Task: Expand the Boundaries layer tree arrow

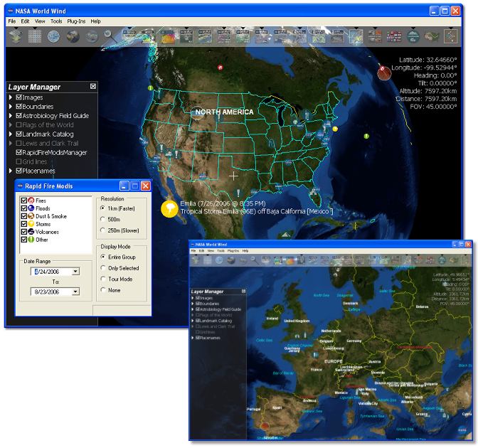Action: pyautogui.click(x=11, y=107)
